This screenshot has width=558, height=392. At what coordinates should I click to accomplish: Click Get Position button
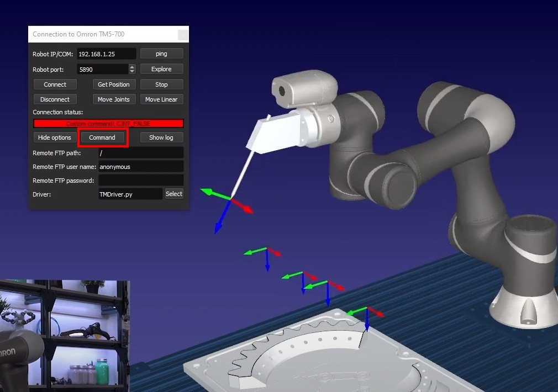pos(113,84)
